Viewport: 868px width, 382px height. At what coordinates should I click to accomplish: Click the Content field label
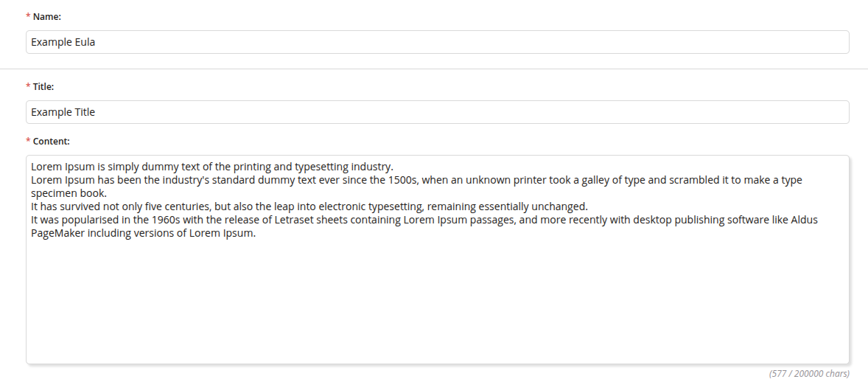[51, 141]
